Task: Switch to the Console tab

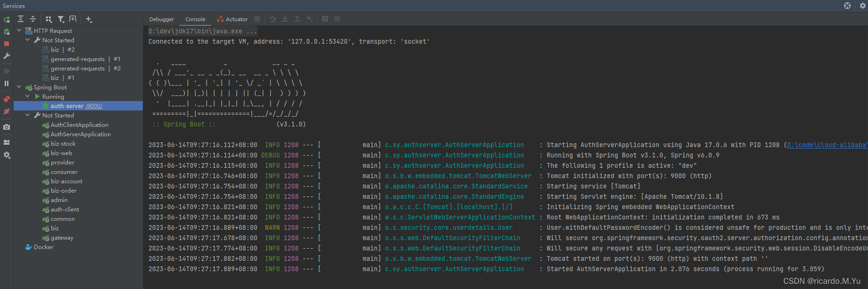Action: point(195,19)
